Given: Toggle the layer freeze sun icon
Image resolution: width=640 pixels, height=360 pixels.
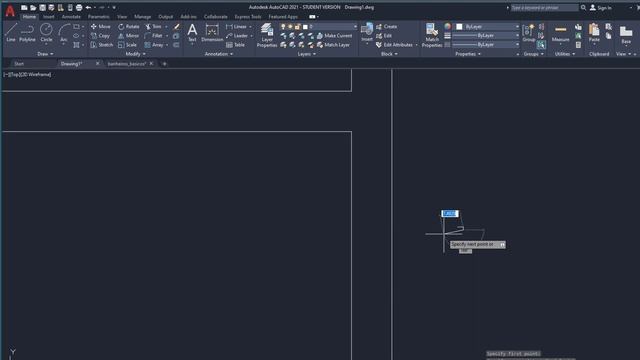Looking at the screenshot, I should coord(290,27).
